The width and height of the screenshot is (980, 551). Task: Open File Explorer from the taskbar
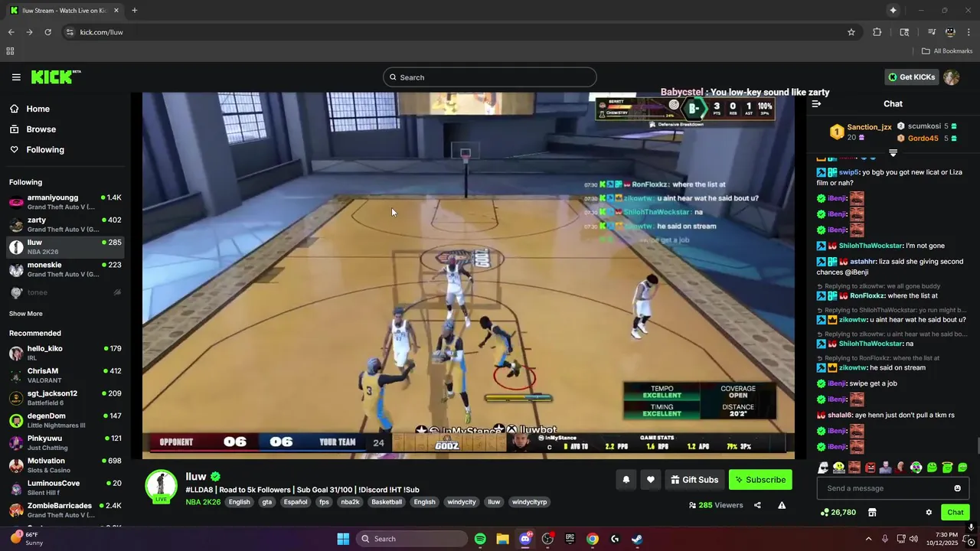pos(502,539)
